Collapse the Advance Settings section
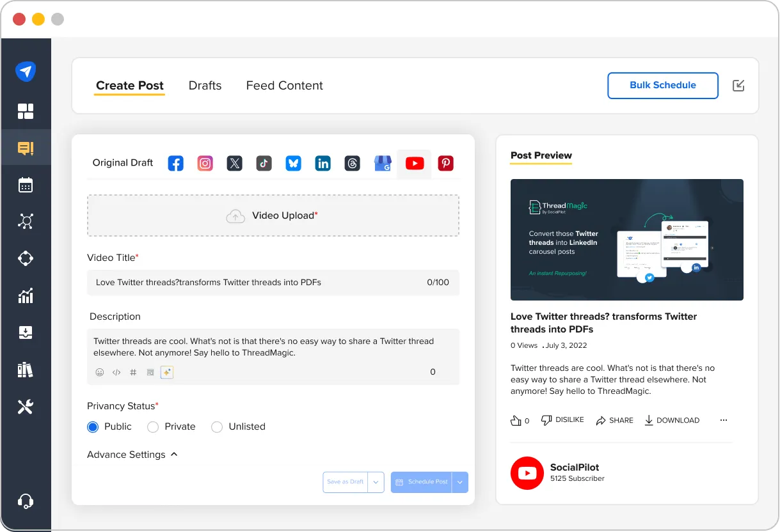The image size is (780, 532). [x=173, y=454]
